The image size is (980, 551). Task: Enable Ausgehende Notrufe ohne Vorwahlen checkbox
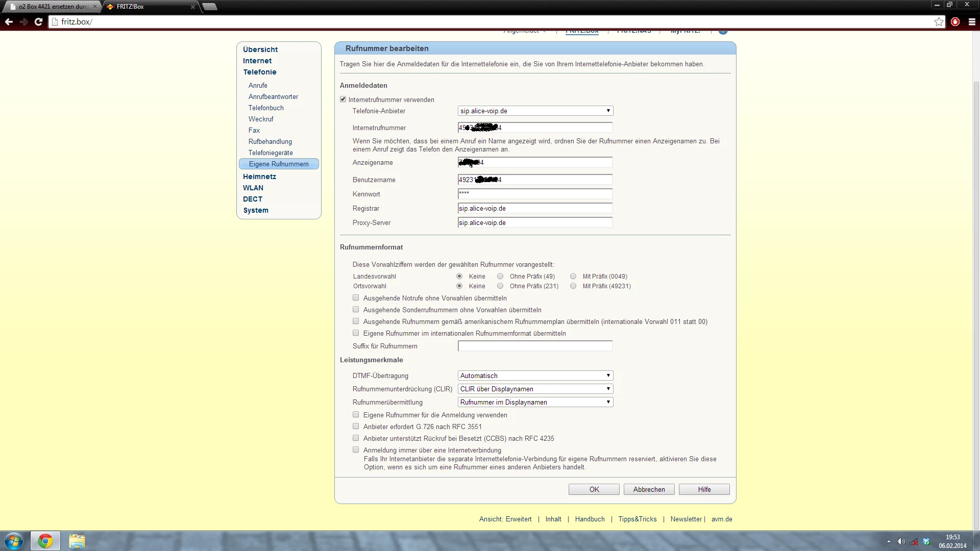click(x=356, y=298)
